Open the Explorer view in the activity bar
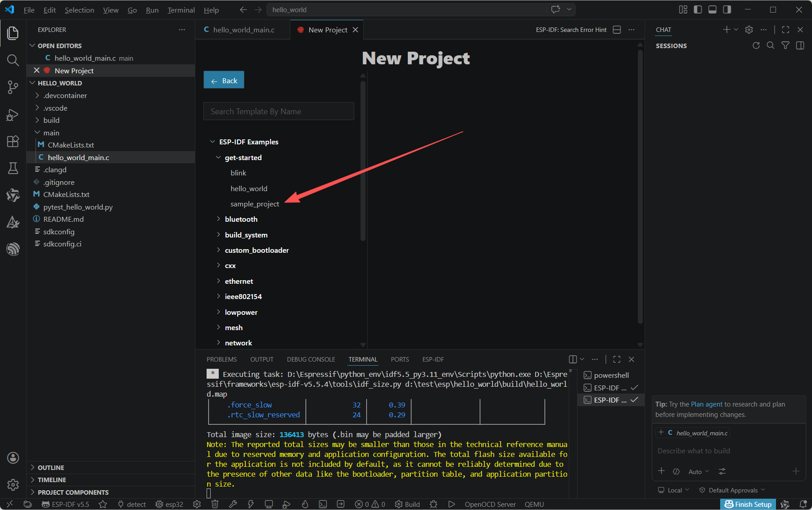The width and height of the screenshot is (812, 510). click(13, 33)
